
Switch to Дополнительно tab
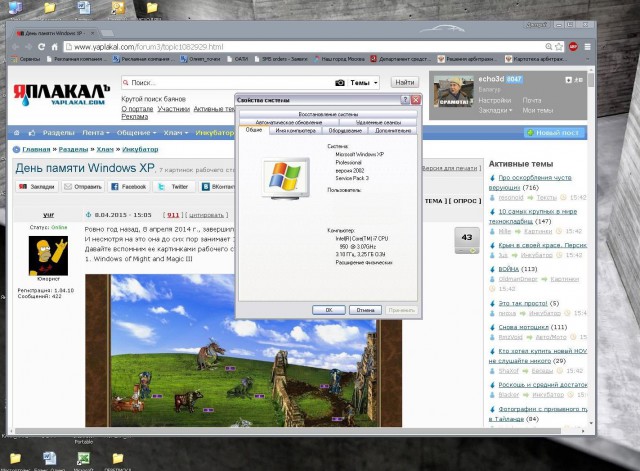pos(393,131)
